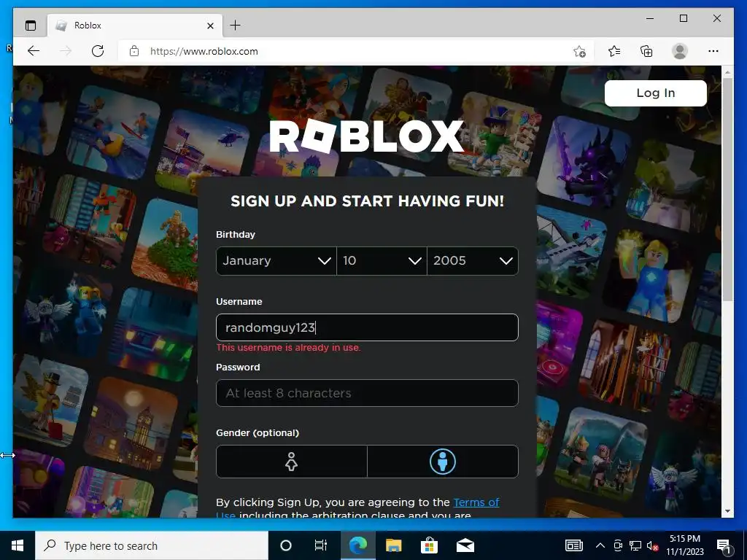Click the Password input field
Viewport: 747px width, 560px height.
coord(367,393)
